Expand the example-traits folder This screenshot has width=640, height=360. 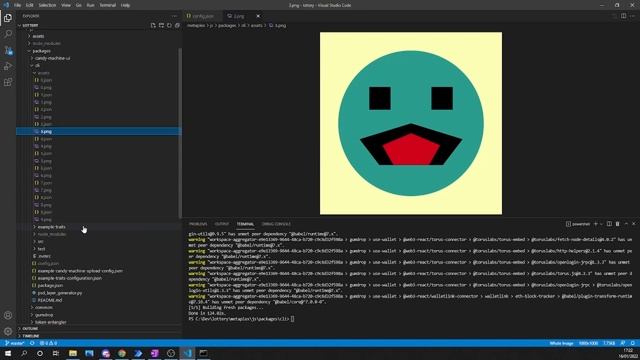tap(51, 227)
